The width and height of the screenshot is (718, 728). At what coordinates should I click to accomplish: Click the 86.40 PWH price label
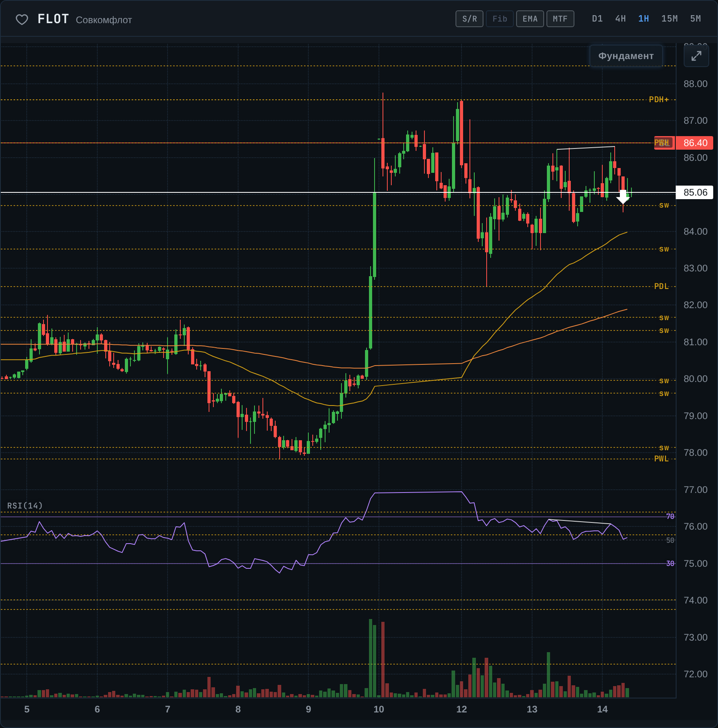pos(694,143)
